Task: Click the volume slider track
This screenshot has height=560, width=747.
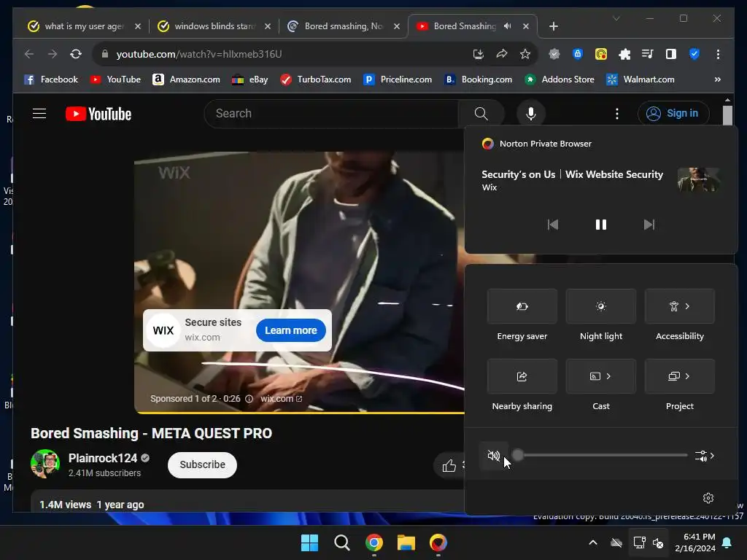Action: (x=600, y=455)
